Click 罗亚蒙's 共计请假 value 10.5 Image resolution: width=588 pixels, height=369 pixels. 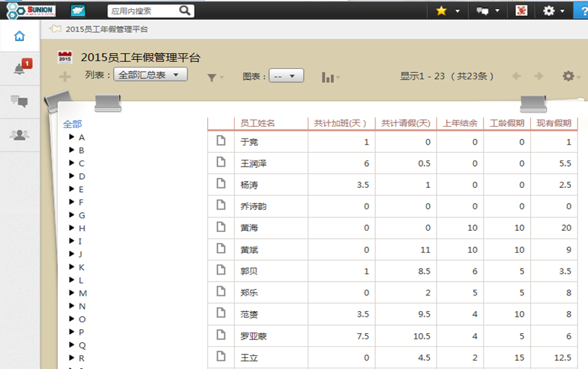[x=422, y=336]
